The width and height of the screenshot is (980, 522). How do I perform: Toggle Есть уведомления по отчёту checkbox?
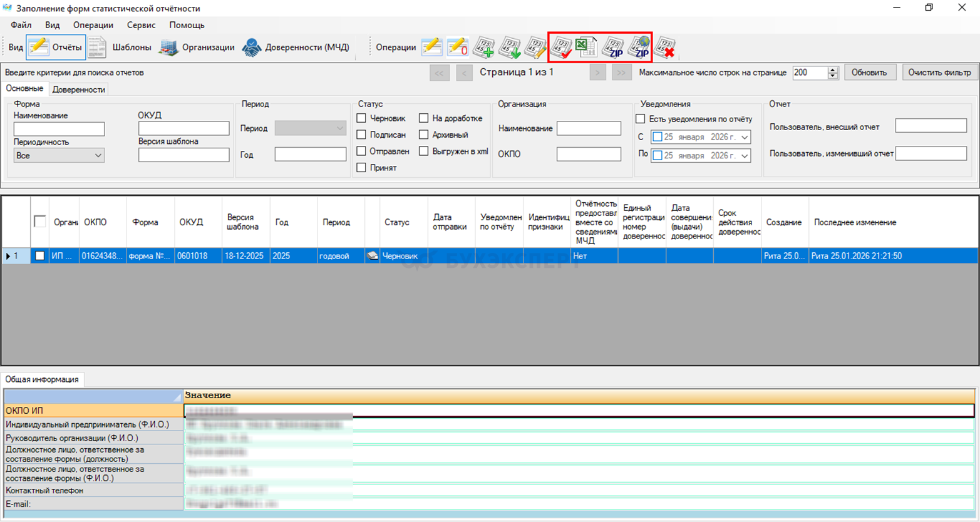(x=640, y=119)
